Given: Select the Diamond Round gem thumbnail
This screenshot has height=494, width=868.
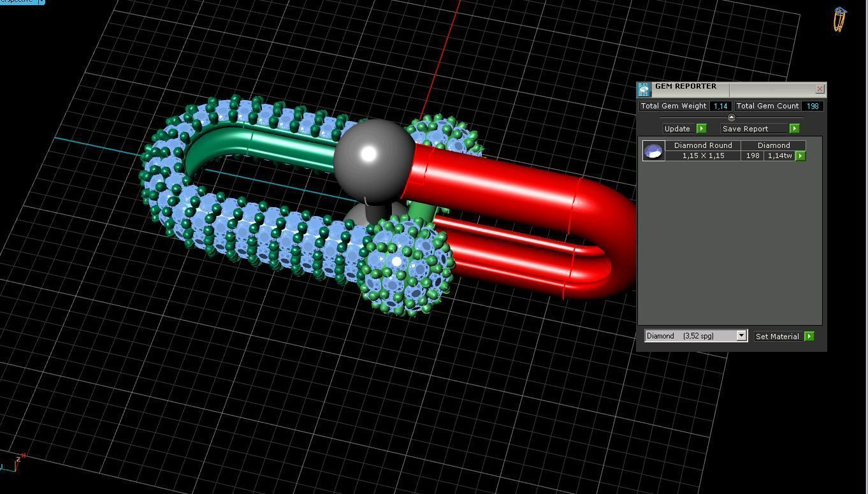Looking at the screenshot, I should [653, 150].
